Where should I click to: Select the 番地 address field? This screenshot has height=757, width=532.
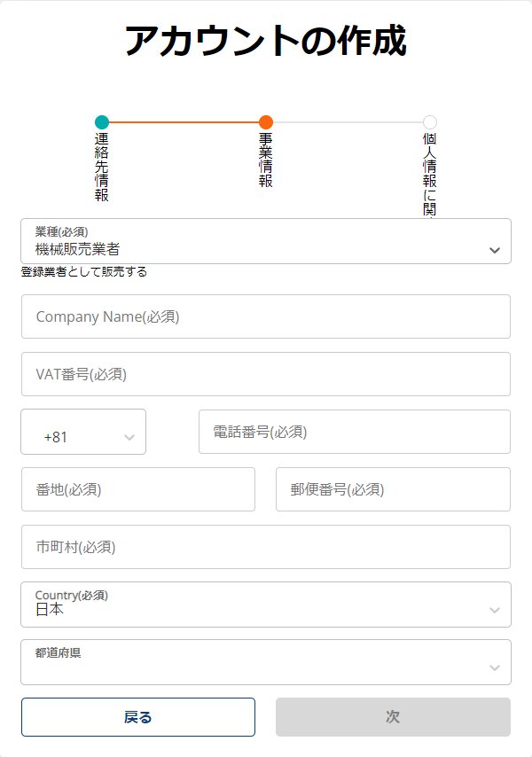click(x=138, y=489)
